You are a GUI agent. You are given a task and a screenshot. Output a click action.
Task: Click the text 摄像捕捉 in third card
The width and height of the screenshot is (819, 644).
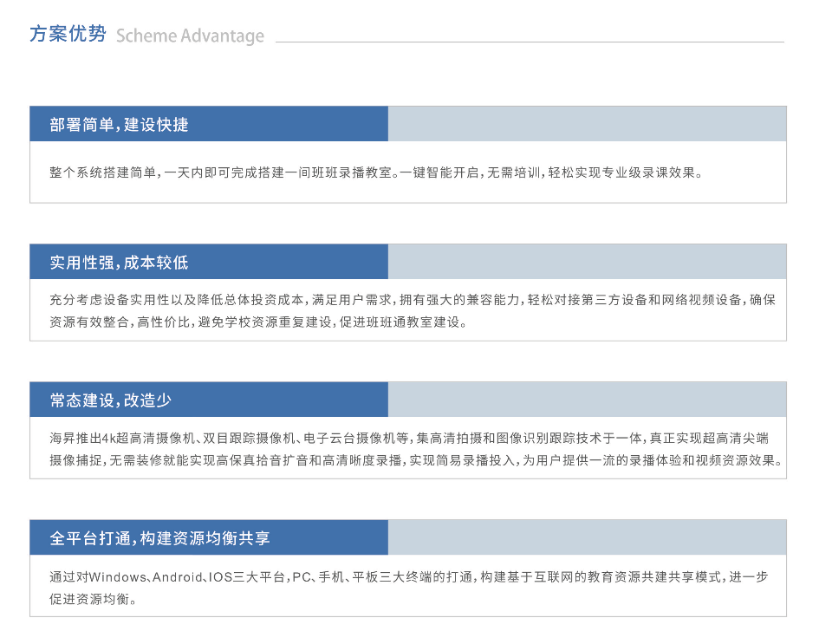77,460
